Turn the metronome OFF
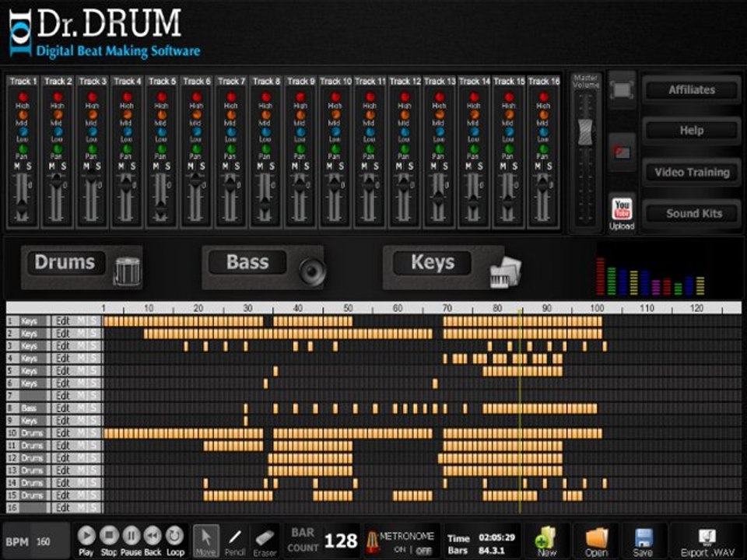Screen dimensions: 747x560 423,550
